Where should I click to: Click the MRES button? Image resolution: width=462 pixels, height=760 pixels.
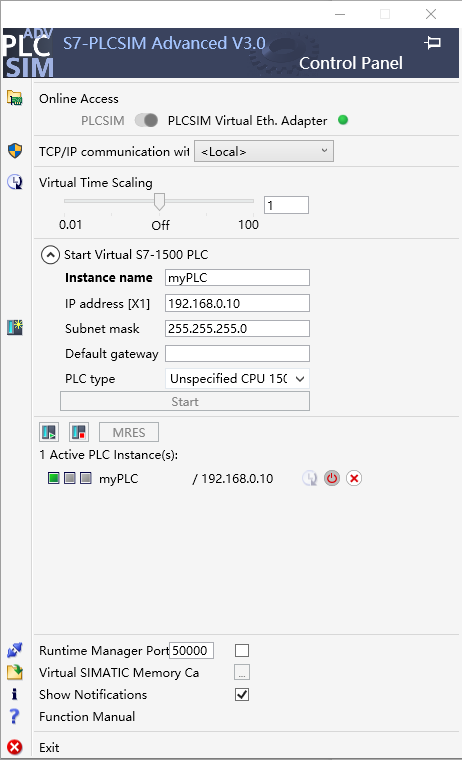(x=129, y=432)
